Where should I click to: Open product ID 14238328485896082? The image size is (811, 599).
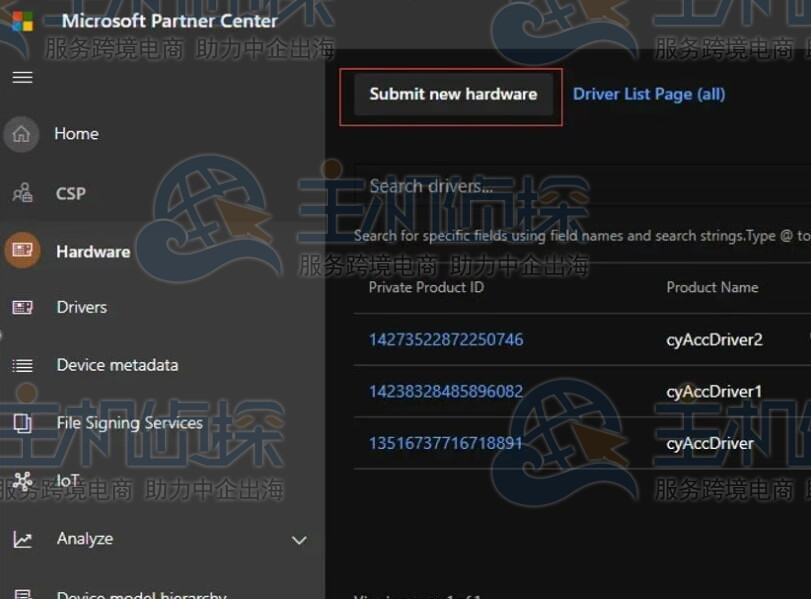446,392
